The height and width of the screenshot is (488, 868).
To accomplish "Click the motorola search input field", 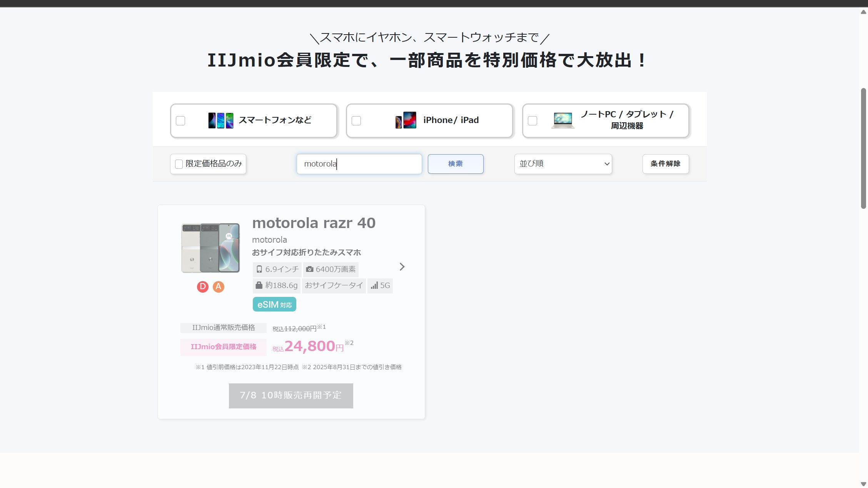I will click(x=359, y=164).
